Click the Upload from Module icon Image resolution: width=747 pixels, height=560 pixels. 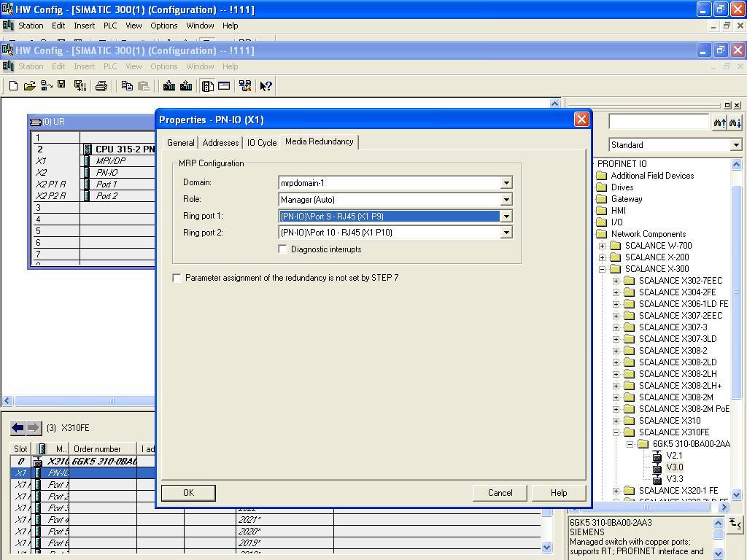point(186,86)
